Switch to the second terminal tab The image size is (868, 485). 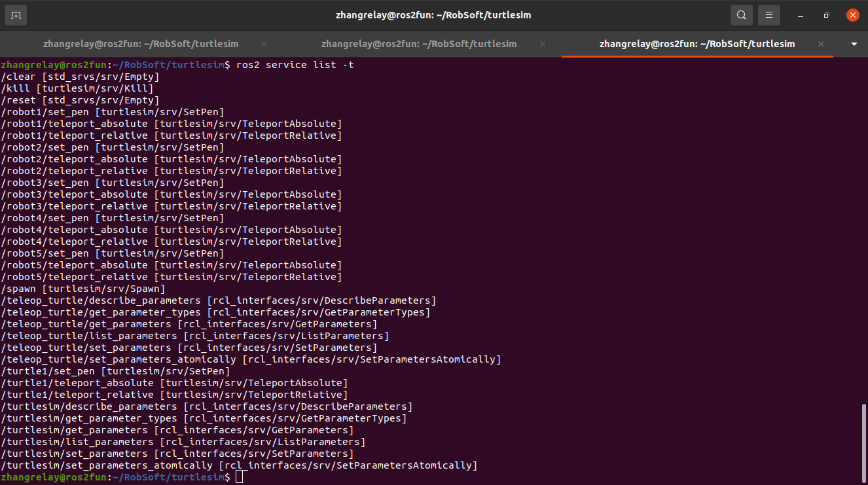tap(419, 44)
